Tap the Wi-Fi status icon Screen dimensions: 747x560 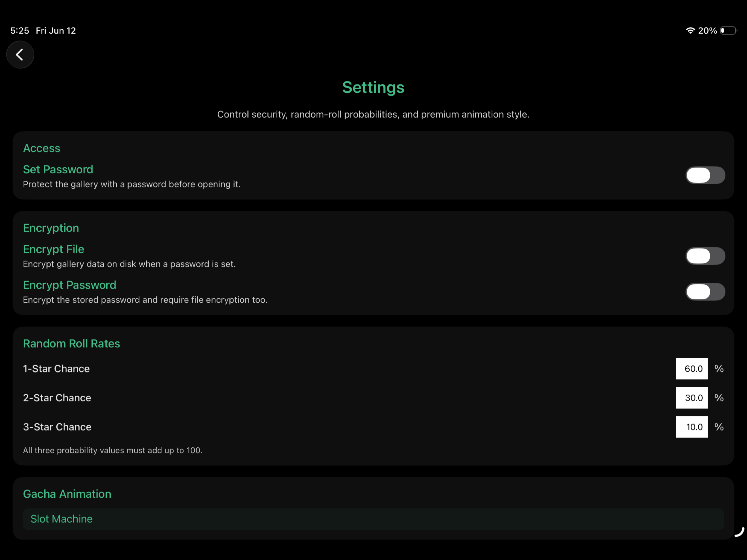pos(690,30)
